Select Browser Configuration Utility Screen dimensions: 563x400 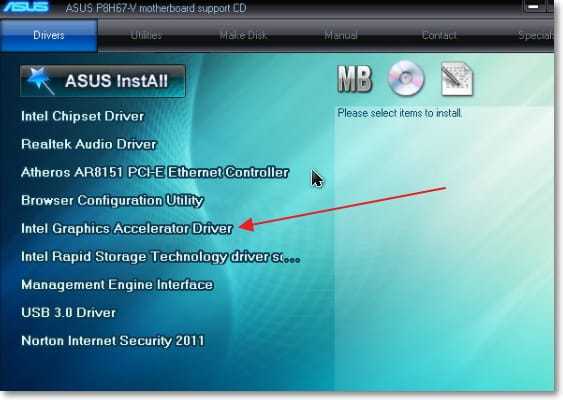tap(112, 200)
